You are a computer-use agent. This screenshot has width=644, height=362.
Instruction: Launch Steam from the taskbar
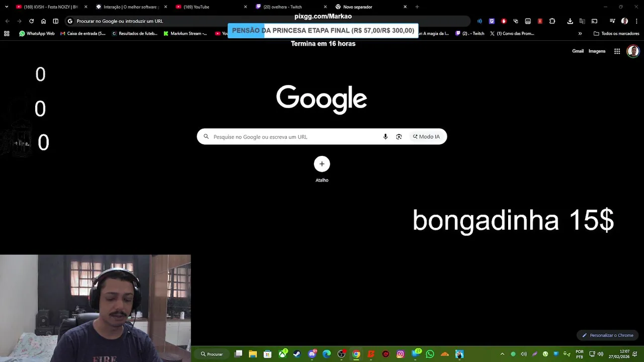click(297, 354)
